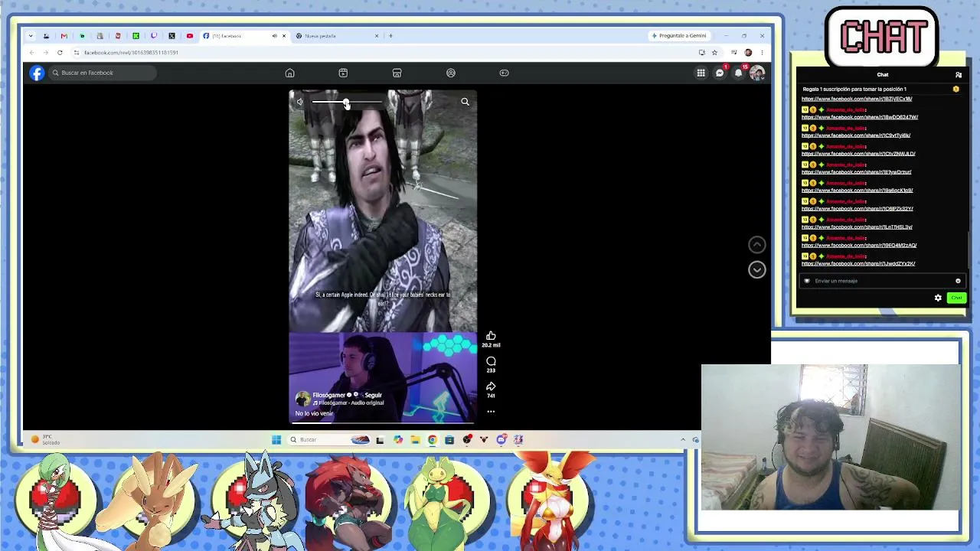Click the Buscar en Facebook search field
Screen dimensions: 980x551
(x=103, y=73)
